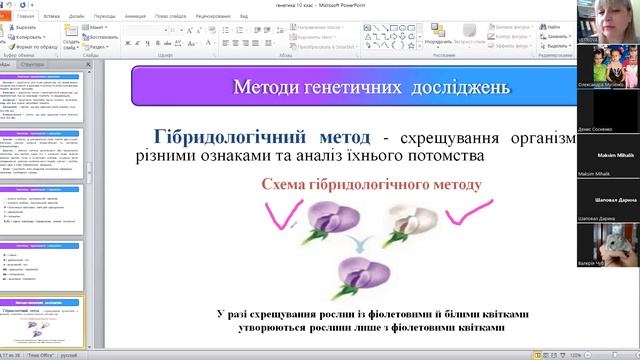
Task: Toggle Underline (Ч) formatting
Action: click(148, 43)
